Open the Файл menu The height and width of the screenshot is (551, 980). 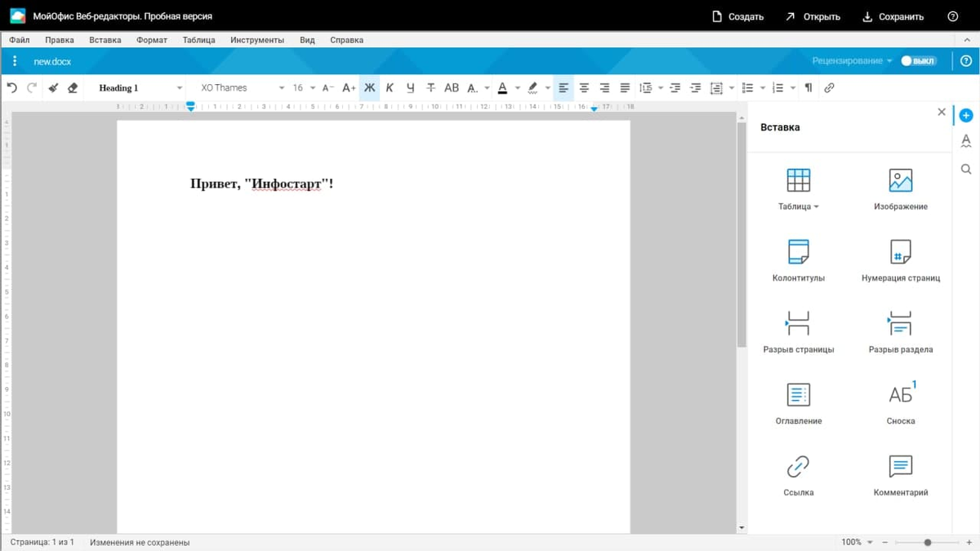coord(20,40)
